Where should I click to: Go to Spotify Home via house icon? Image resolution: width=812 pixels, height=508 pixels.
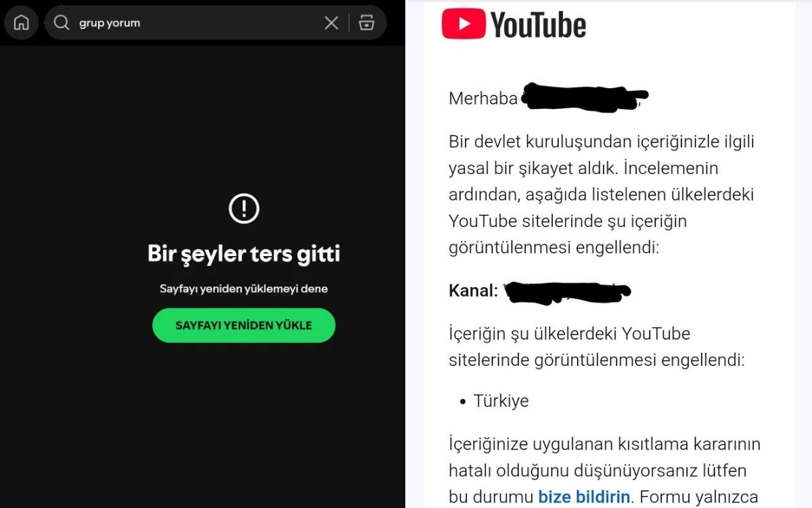[21, 23]
